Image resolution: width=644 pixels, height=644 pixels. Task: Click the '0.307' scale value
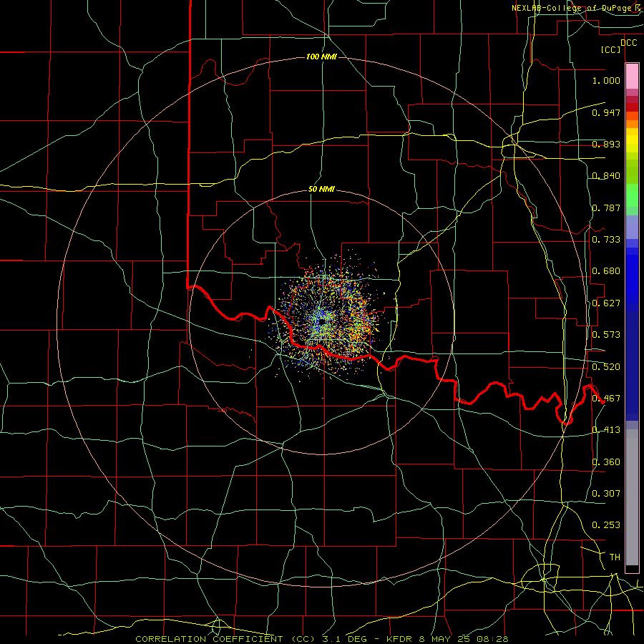pos(606,494)
